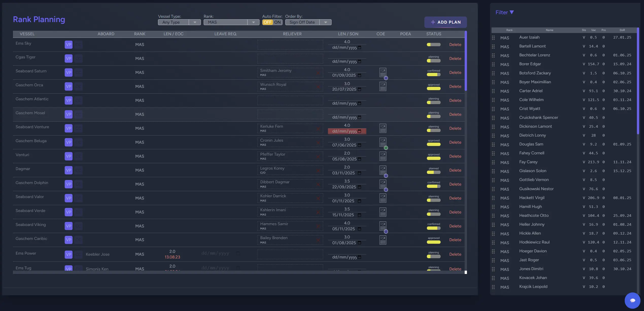Click the drag handle beside Auer Izaiah
Screen dimensions: 644x311
(493, 38)
